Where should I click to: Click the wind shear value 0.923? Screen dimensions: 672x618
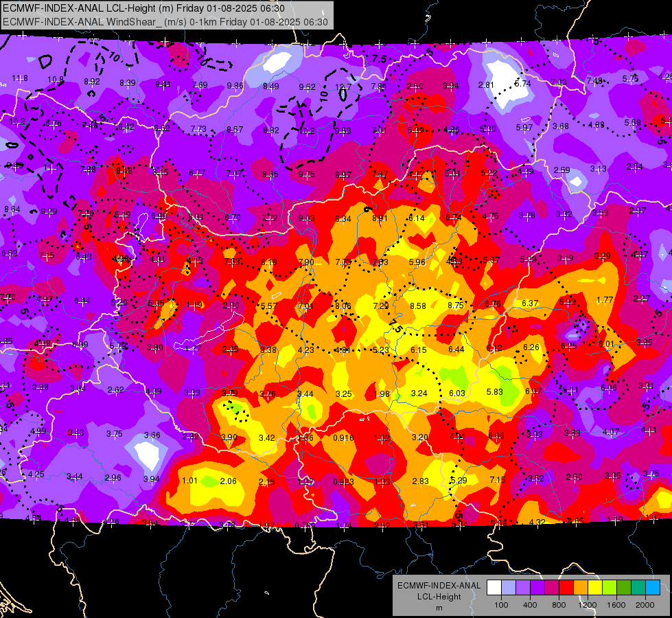click(x=343, y=482)
